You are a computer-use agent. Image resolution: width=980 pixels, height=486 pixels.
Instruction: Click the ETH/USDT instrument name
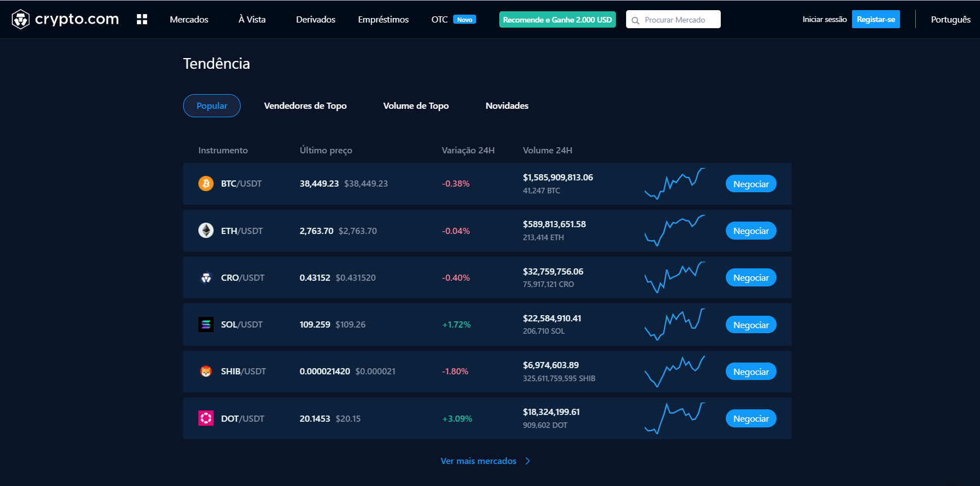click(242, 231)
